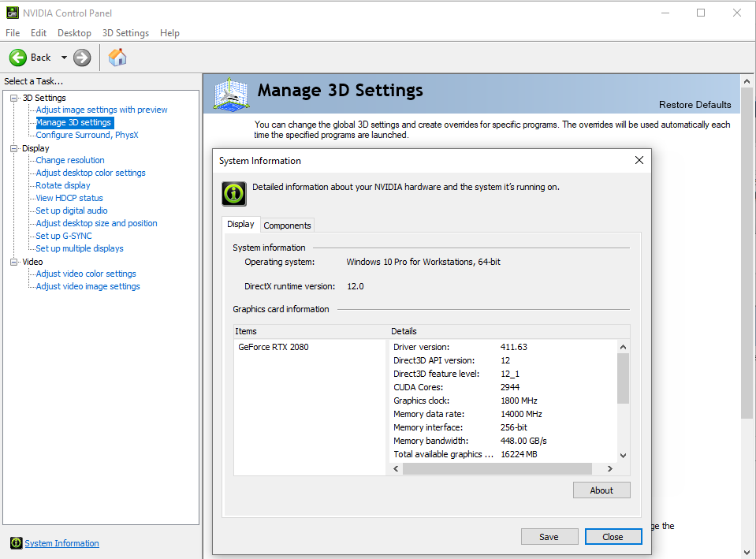
Task: Click the Driver version row
Action: click(x=503, y=347)
